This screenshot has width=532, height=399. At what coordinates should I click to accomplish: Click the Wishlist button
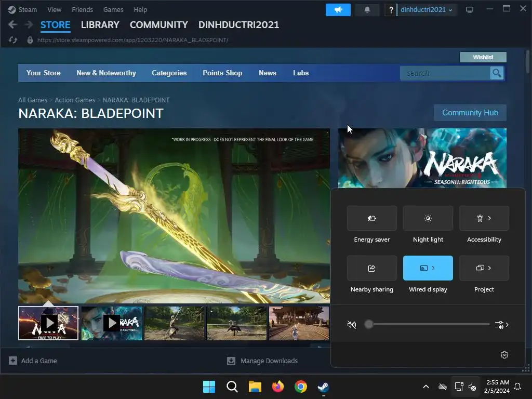[483, 57]
